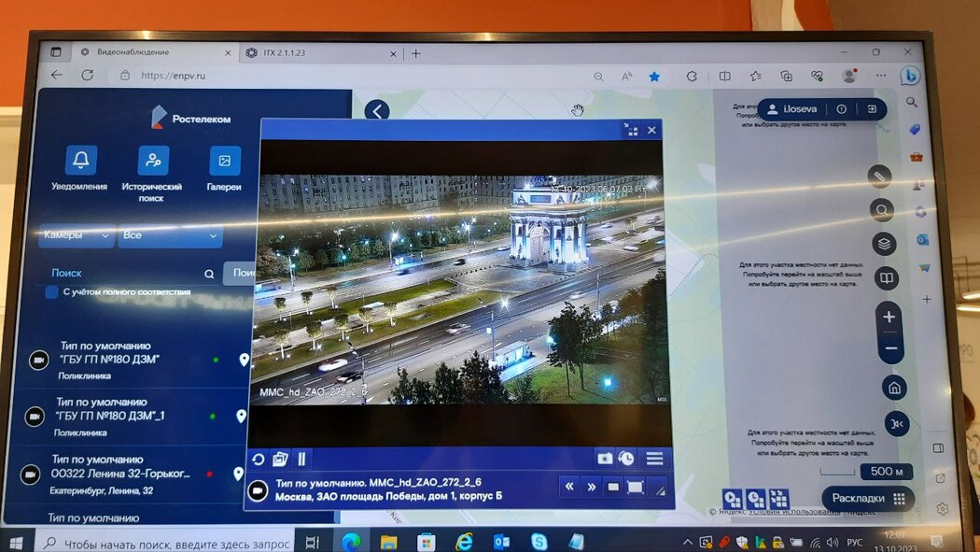Screen dimensions: 980x552
Task: Click camera icon of "ГБУ ГП №180 ДЗМ"_1 row
Action: point(35,417)
